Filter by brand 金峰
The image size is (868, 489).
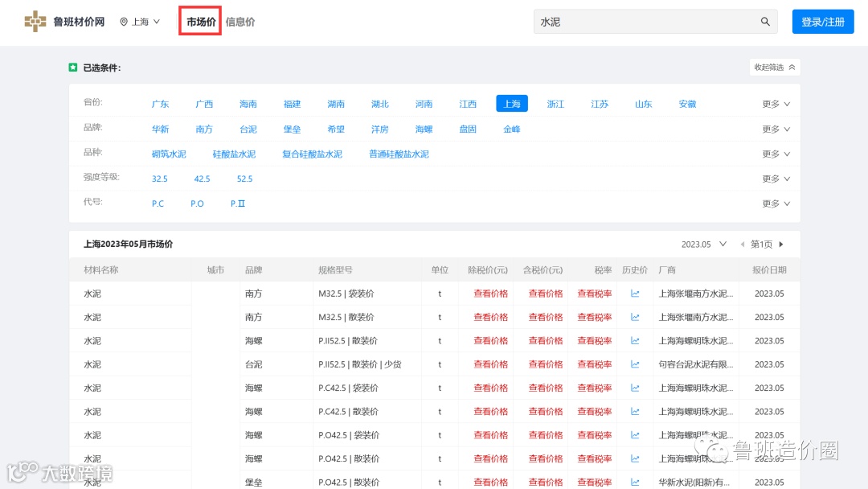point(511,129)
